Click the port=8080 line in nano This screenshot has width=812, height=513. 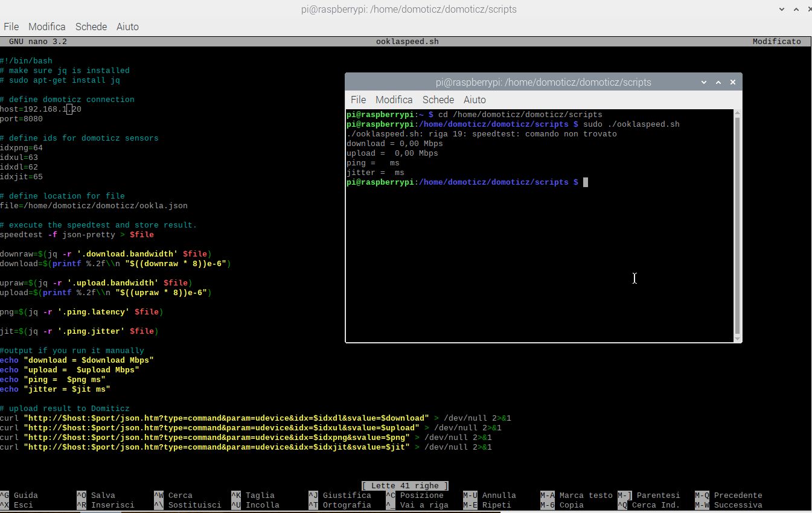[21, 119]
